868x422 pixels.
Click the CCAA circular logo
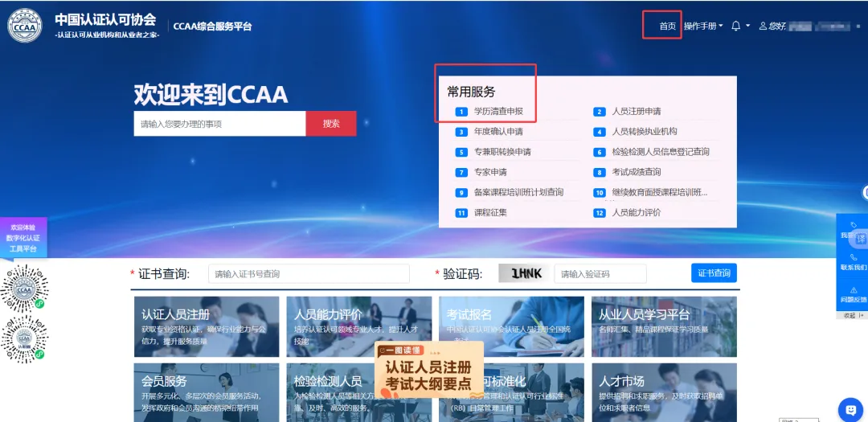pos(24,26)
